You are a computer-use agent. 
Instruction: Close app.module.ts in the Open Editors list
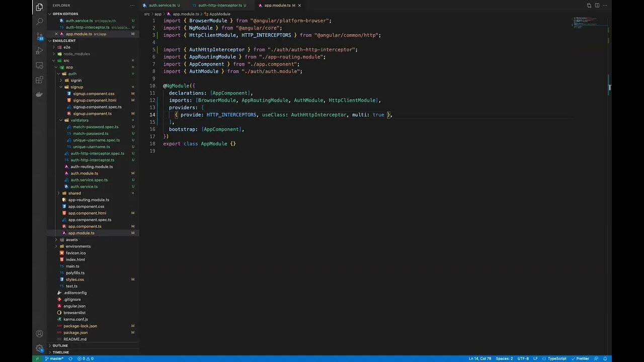tap(56, 34)
